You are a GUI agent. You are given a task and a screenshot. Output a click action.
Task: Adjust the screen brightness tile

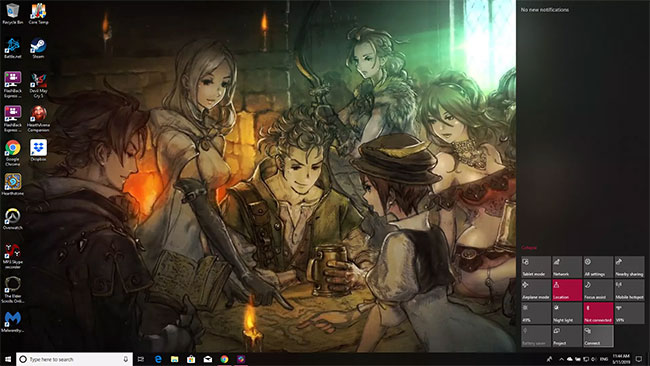(536, 313)
